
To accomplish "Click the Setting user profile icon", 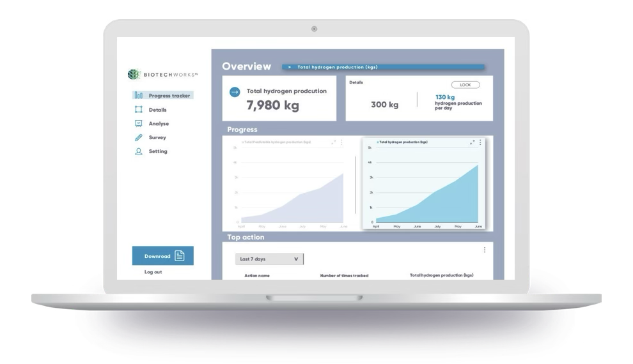I will pyautogui.click(x=138, y=152).
